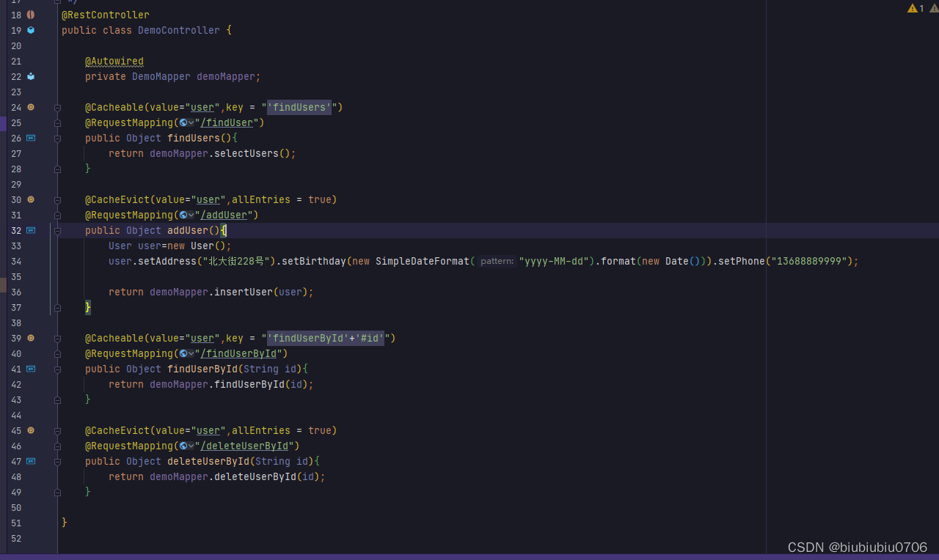Click the blue gutter icon beside DemoController class
The image size is (939, 560).
(31, 30)
